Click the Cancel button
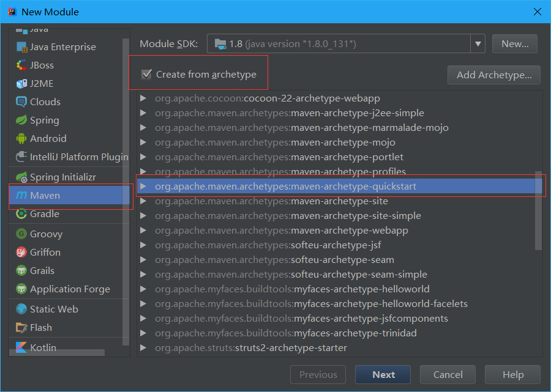 point(448,374)
